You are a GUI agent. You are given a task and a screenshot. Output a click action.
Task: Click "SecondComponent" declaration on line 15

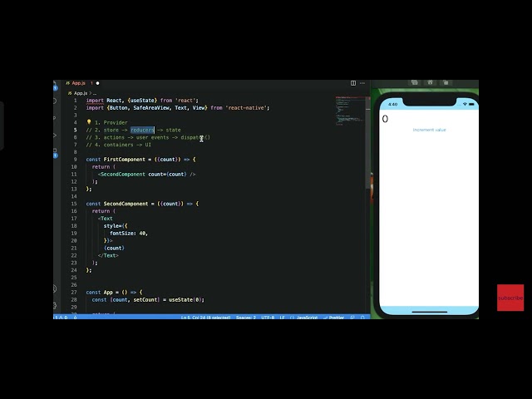(x=126, y=204)
